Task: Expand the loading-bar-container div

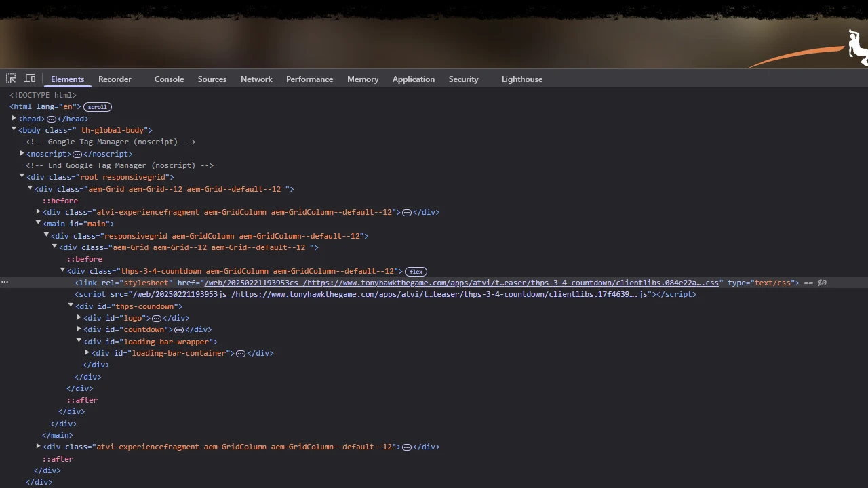Action: (x=87, y=352)
